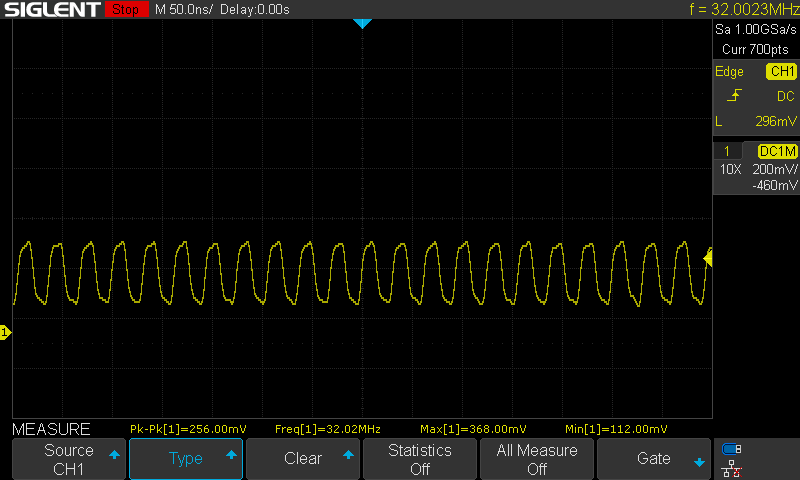Click the channel 1 ground level marker
This screenshot has height=480, width=800.
coord(5,333)
